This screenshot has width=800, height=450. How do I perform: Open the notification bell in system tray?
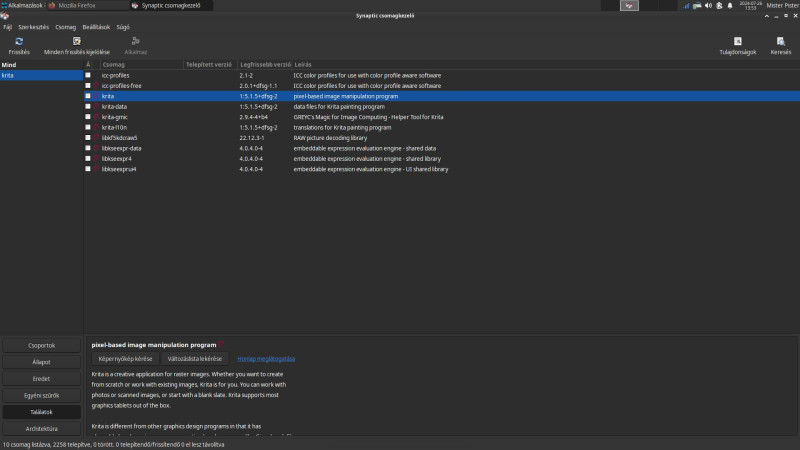tap(730, 6)
